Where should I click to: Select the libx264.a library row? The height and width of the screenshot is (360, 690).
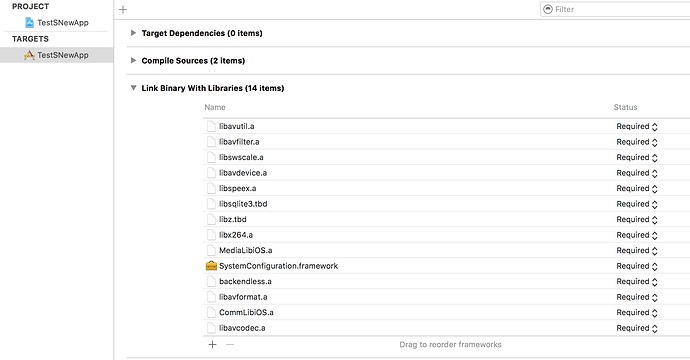click(x=446, y=235)
